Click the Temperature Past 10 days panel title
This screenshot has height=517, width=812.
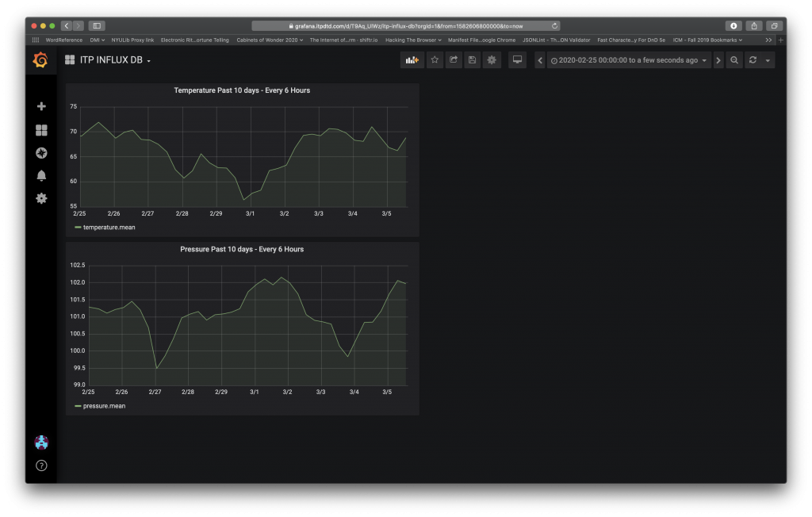pos(242,90)
